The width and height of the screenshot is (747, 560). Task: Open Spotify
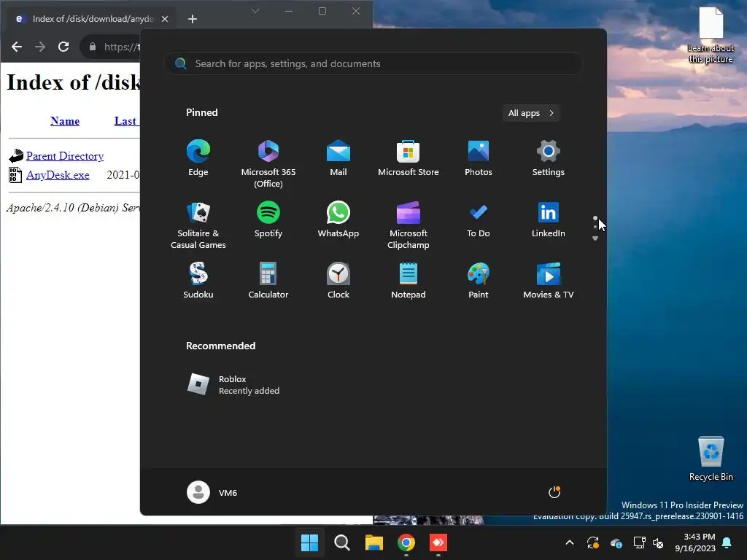click(x=268, y=219)
